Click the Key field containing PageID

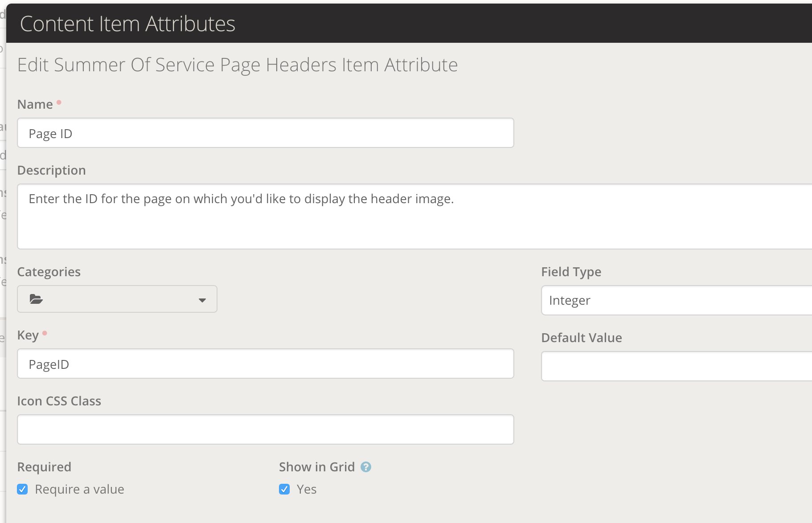(265, 364)
